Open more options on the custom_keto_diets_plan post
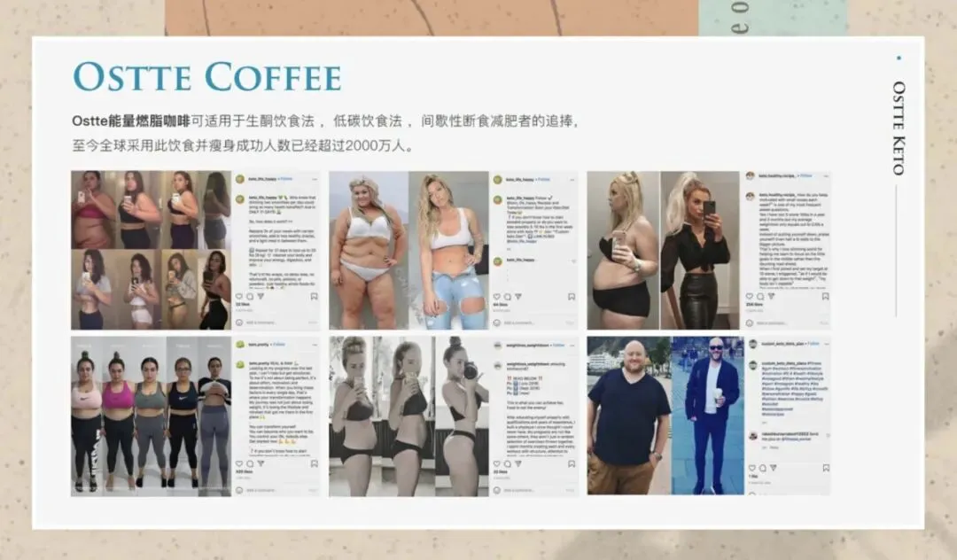 tap(827, 344)
